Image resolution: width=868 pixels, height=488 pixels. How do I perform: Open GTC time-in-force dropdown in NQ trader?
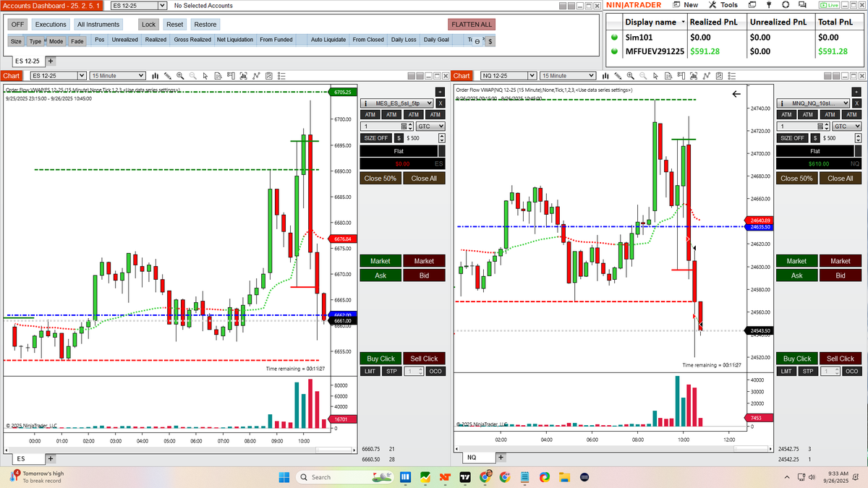click(847, 127)
